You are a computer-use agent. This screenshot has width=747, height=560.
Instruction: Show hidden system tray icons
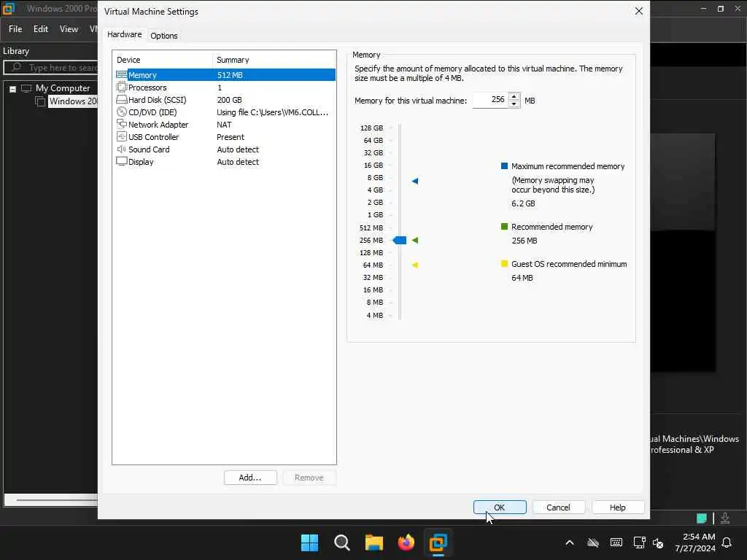tap(569, 542)
